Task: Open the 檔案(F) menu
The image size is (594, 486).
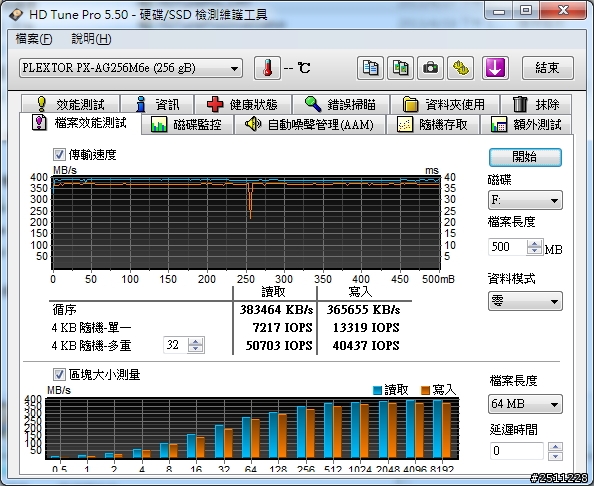Action: click(x=34, y=39)
